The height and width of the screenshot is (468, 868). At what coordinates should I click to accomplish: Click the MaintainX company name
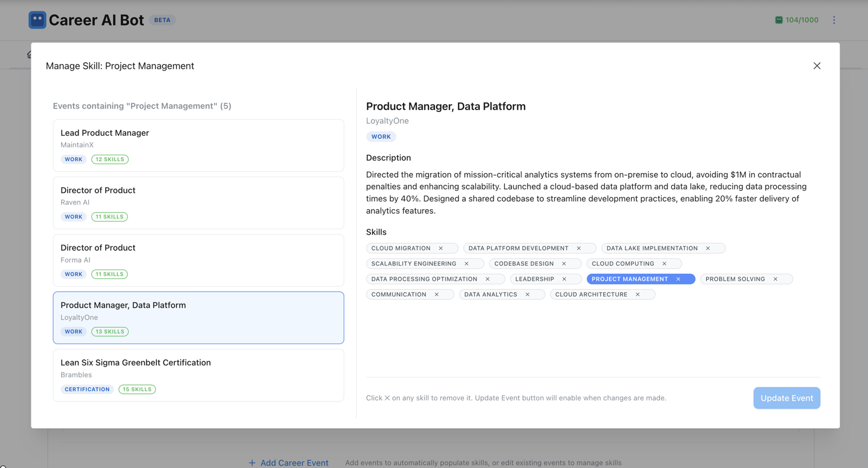click(x=77, y=145)
